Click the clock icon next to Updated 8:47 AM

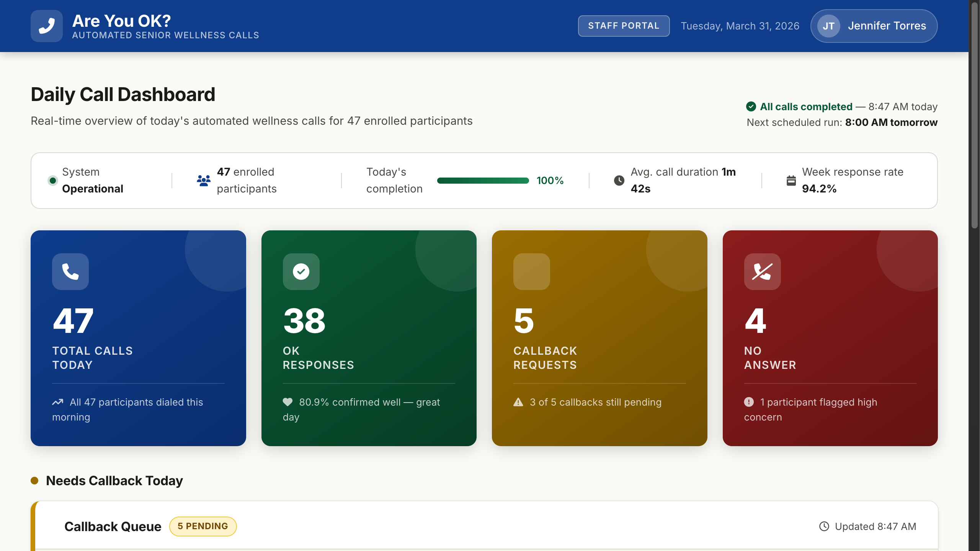point(824,526)
